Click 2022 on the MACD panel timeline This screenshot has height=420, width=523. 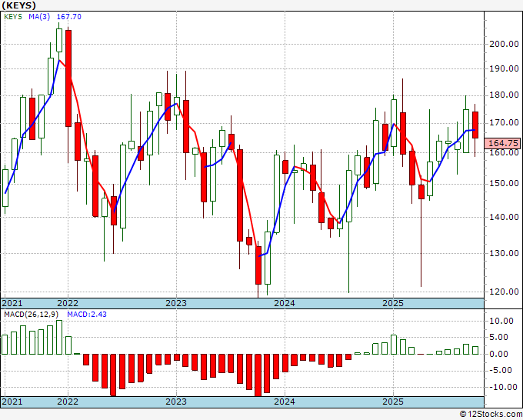click(68, 402)
